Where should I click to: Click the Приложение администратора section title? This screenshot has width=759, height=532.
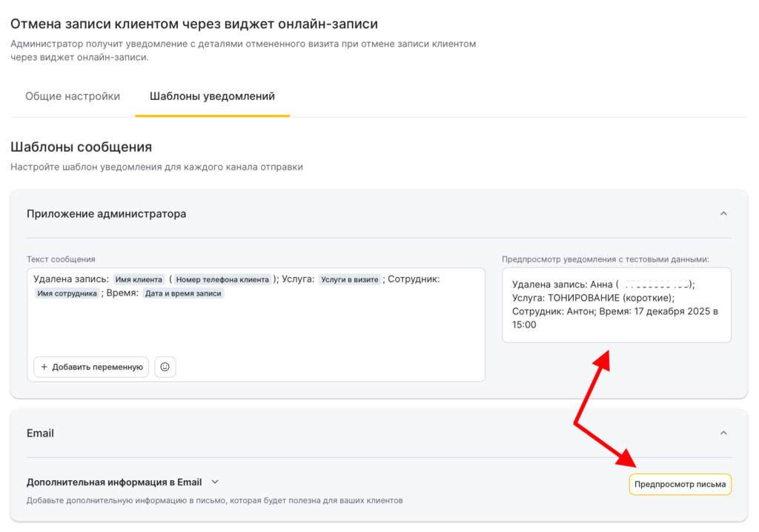point(106,213)
